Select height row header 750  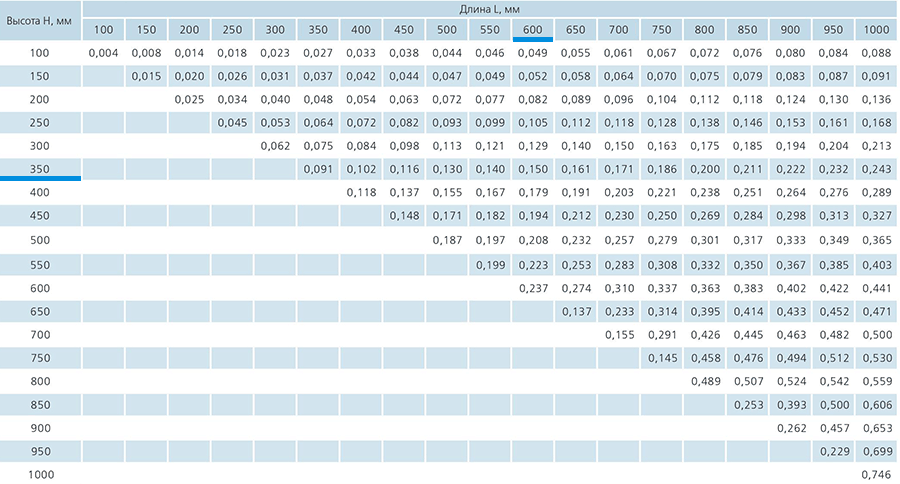(x=40, y=358)
